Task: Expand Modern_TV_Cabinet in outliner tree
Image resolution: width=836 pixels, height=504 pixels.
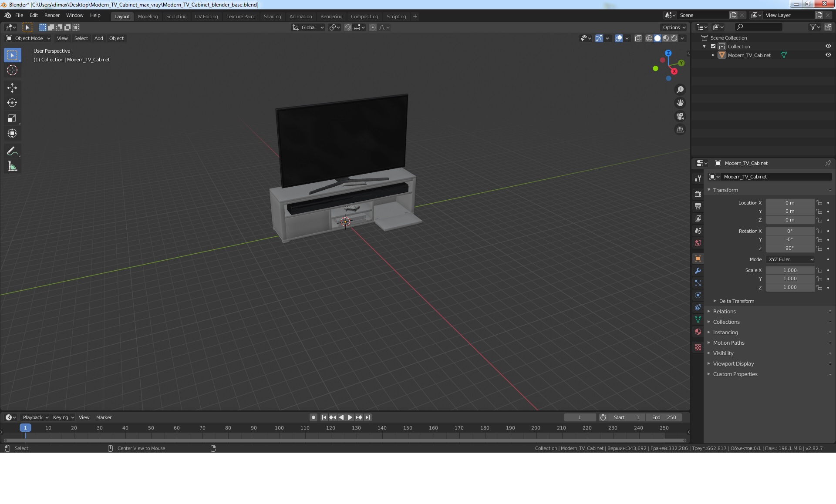Action: click(x=713, y=55)
